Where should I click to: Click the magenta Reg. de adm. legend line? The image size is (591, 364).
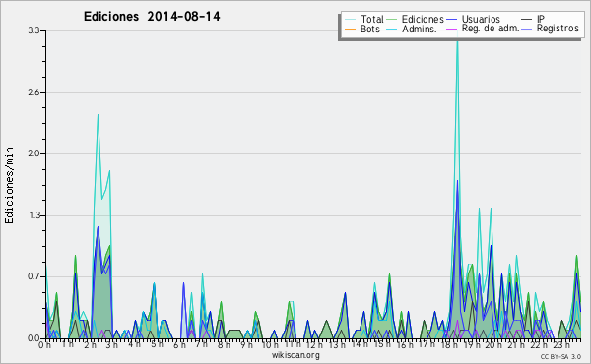tap(451, 29)
